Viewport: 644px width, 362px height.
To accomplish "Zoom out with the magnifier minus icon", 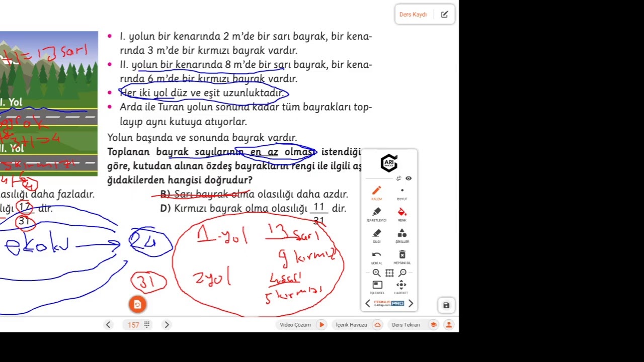I will point(403,273).
